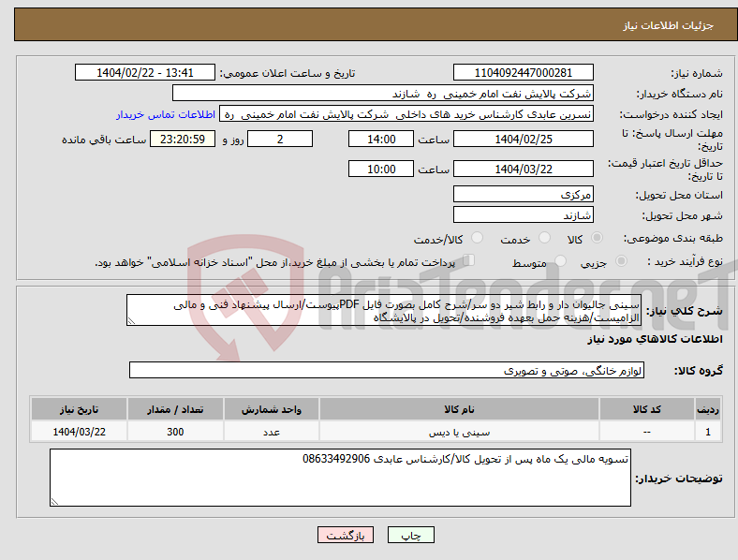Toggle the اسناد خزانه اسلامی payment checkbox
The height and width of the screenshot is (560, 738).
coord(468,259)
